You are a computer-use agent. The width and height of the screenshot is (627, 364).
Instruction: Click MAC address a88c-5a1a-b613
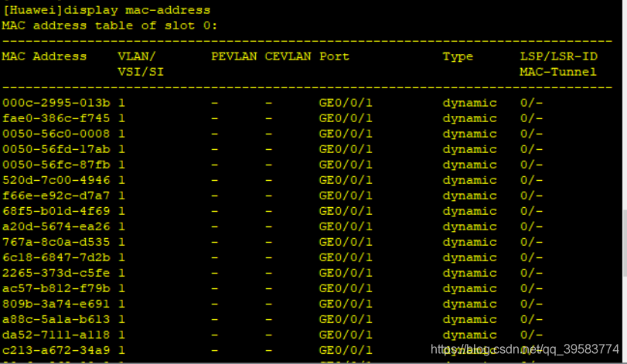56,320
